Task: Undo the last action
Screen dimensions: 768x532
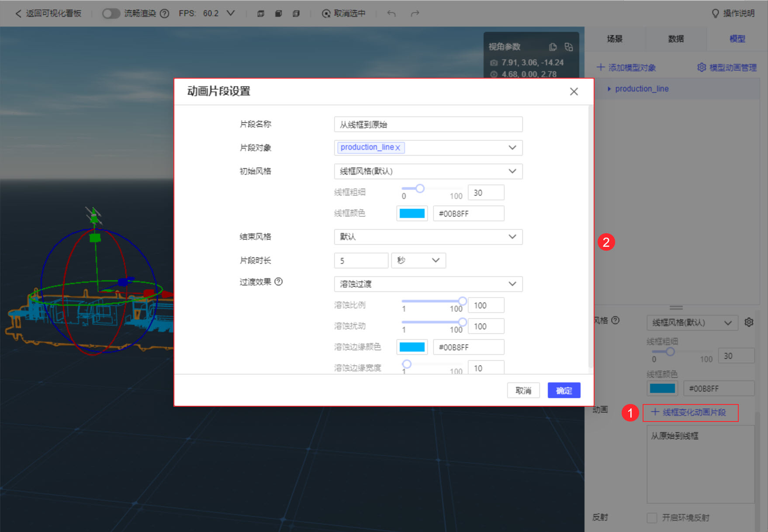Action: [x=391, y=14]
